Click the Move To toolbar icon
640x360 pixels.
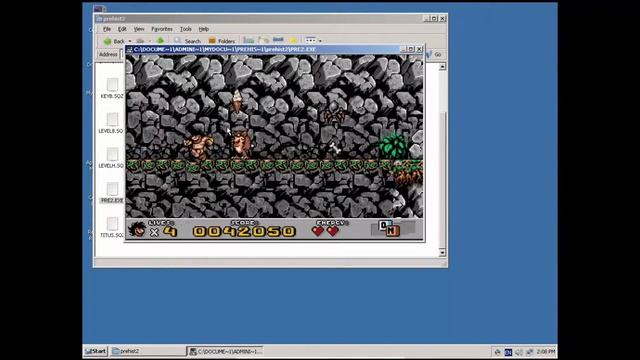pyautogui.click(x=248, y=40)
